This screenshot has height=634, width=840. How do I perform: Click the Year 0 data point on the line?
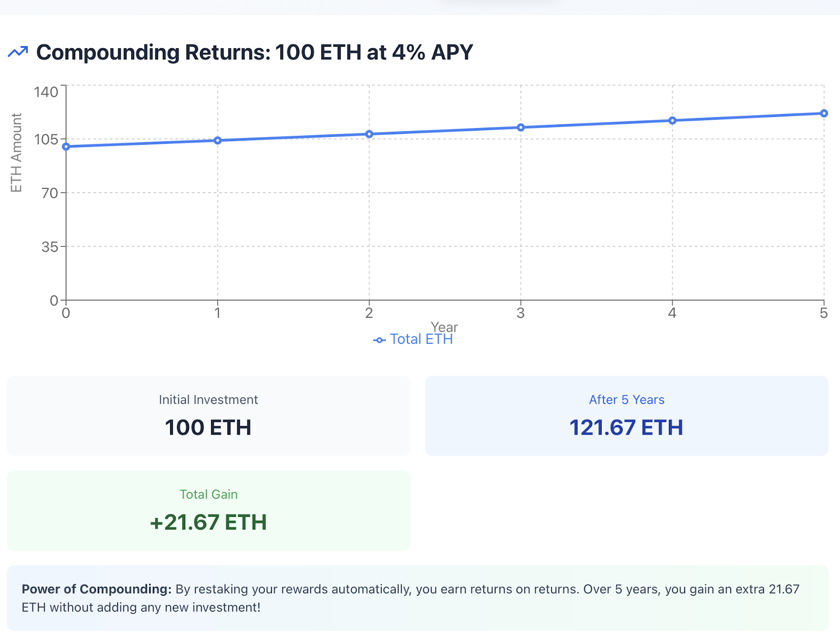coord(66,146)
